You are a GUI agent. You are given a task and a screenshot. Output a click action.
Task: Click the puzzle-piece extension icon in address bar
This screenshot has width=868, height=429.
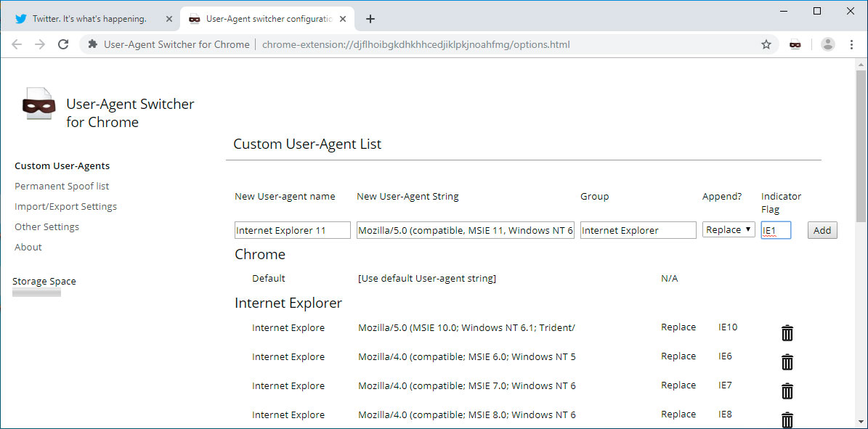tap(92, 45)
